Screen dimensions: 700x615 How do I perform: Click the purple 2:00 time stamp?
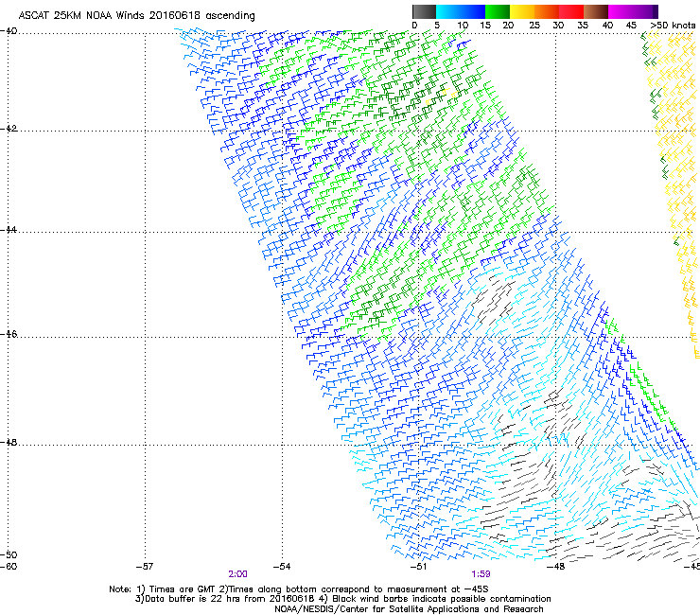point(237,574)
